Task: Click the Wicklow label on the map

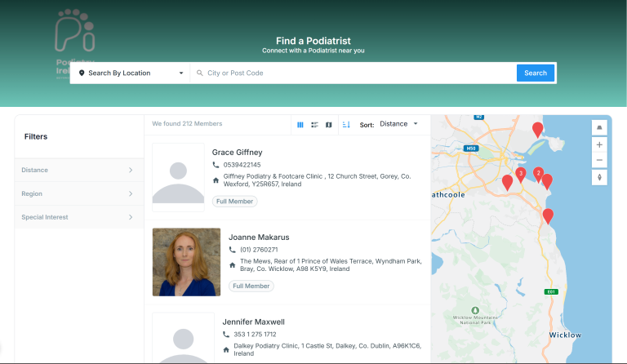Action: [x=565, y=335]
